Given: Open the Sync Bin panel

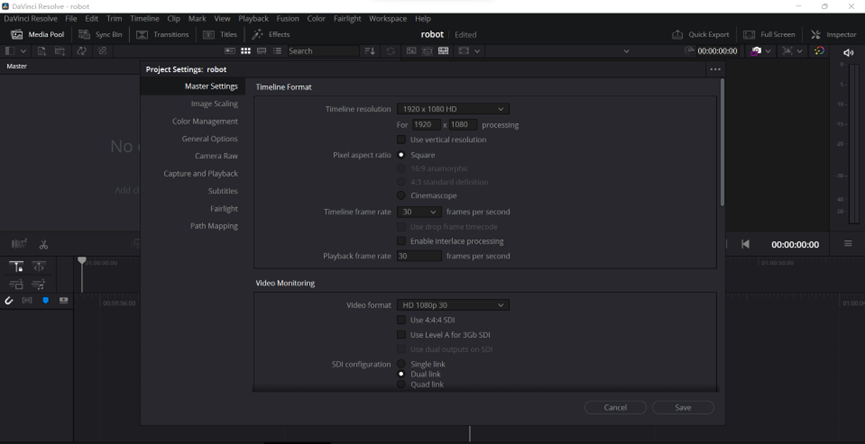Looking at the screenshot, I should (100, 34).
